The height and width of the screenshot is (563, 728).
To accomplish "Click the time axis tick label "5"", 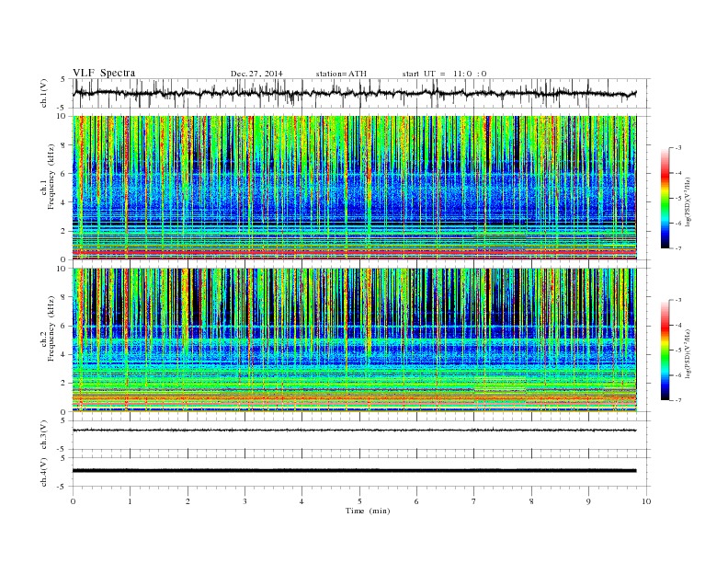I will click(359, 501).
